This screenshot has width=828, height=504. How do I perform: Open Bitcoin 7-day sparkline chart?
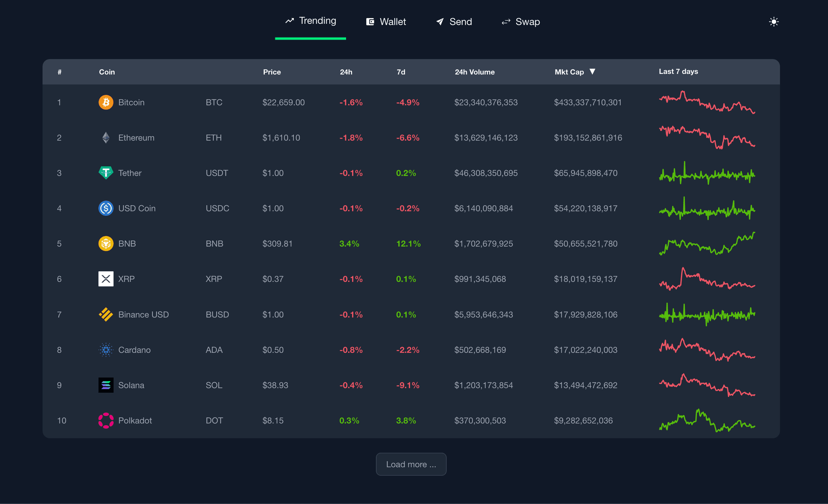[707, 102]
